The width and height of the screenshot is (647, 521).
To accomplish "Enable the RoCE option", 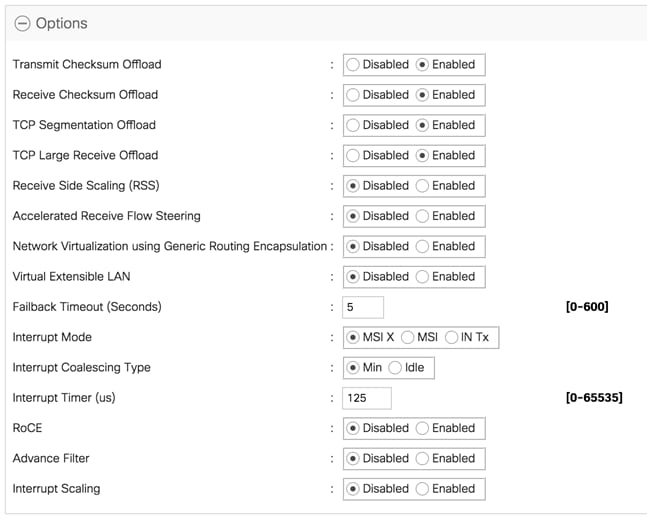I will tap(422, 428).
